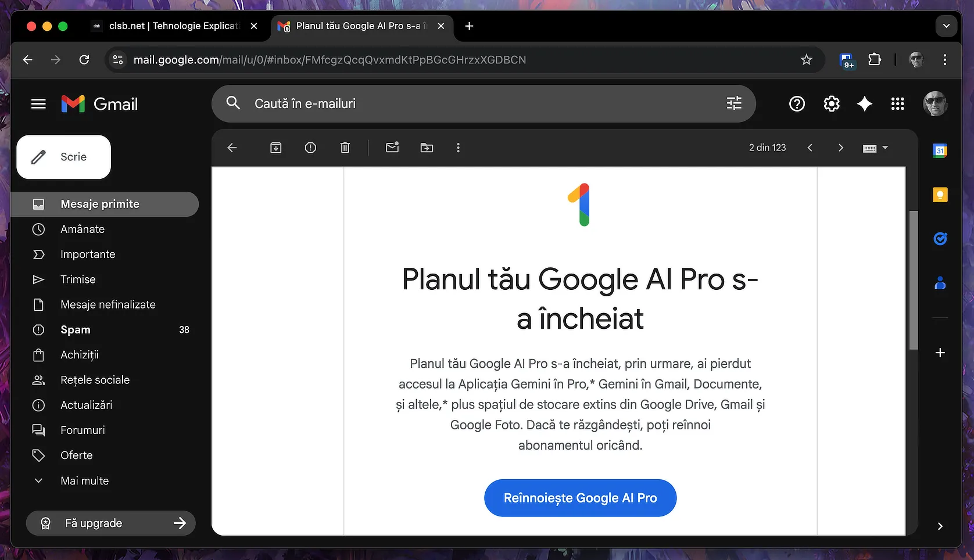
Task: Expand the Mai multe label list
Action: 84,481
